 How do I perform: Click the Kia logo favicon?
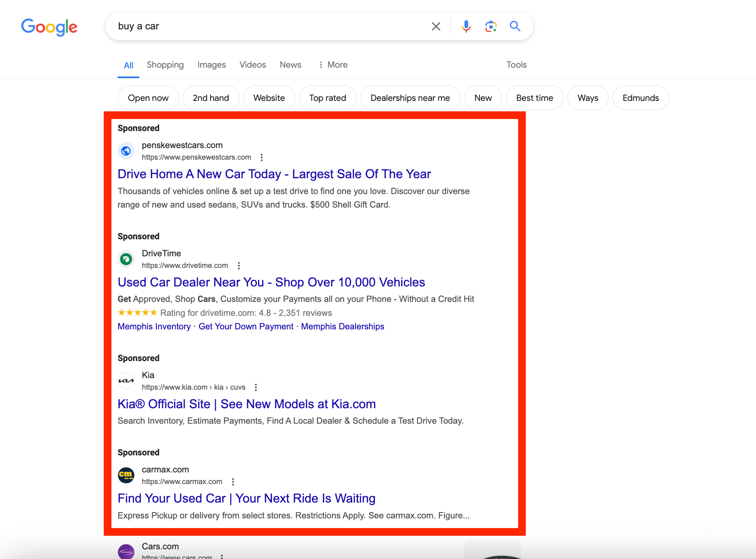[126, 381]
